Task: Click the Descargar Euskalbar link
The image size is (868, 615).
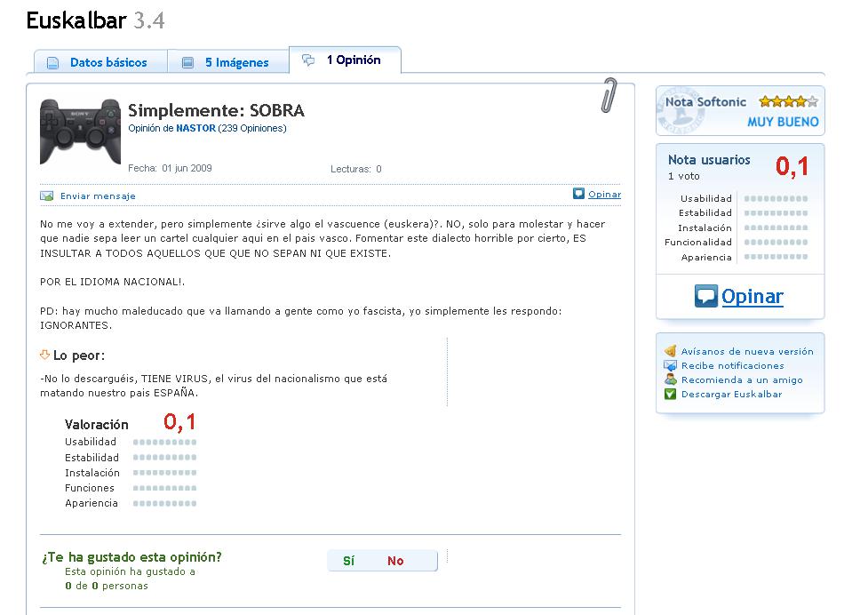Action: coord(731,394)
